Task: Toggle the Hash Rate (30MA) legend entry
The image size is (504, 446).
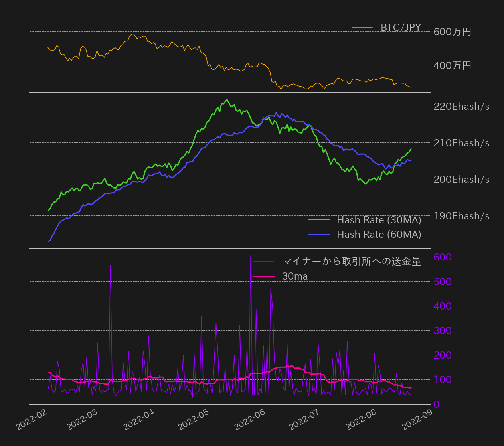Action: coord(379,220)
